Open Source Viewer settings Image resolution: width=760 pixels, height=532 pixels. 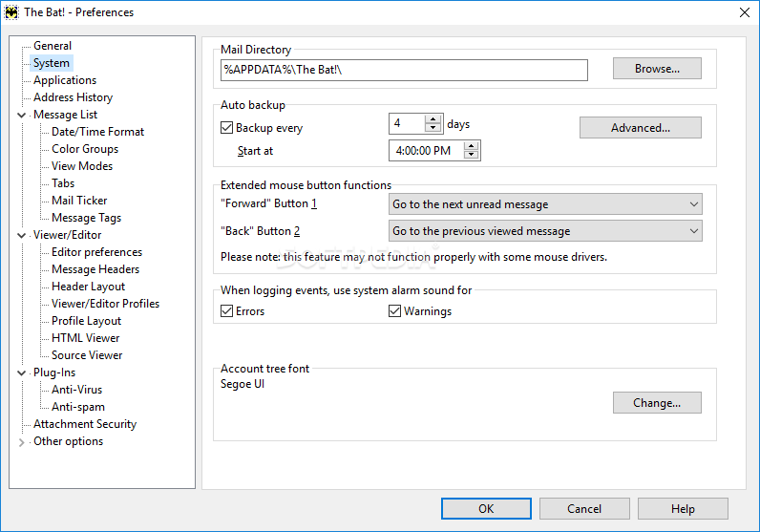(87, 355)
